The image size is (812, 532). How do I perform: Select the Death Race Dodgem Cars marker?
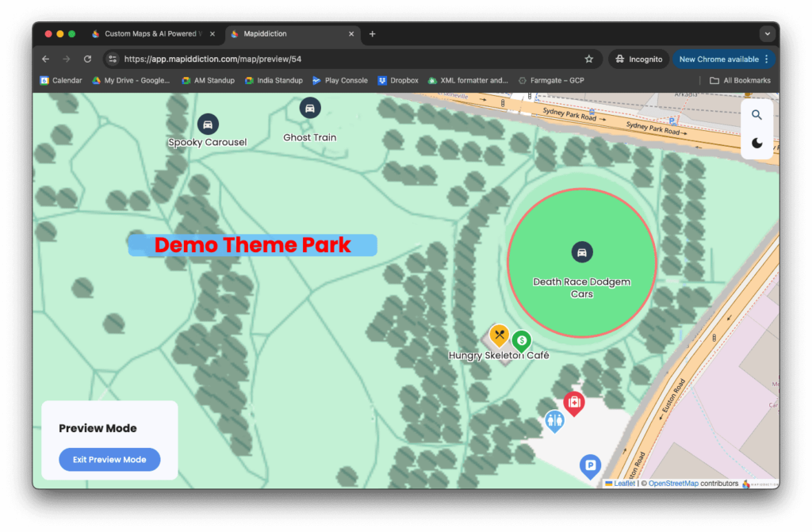point(582,253)
